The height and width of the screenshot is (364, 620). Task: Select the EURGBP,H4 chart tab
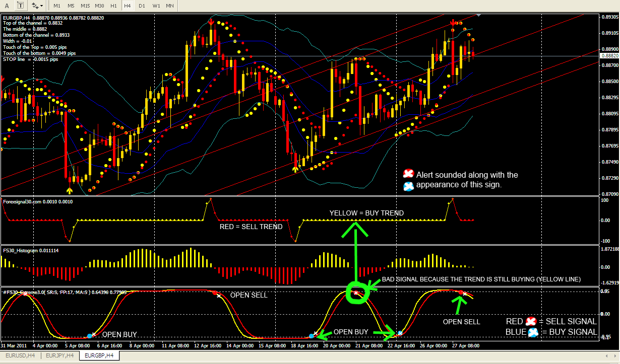[x=100, y=356]
